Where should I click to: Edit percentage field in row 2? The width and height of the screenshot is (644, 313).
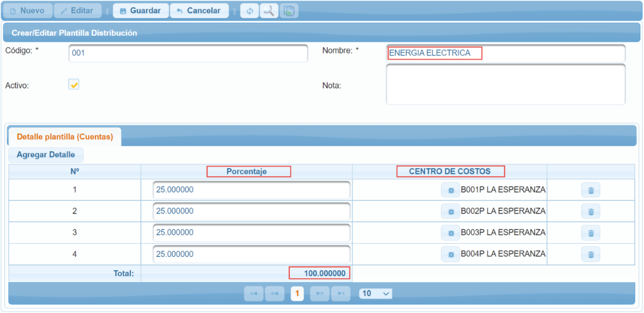tap(252, 212)
